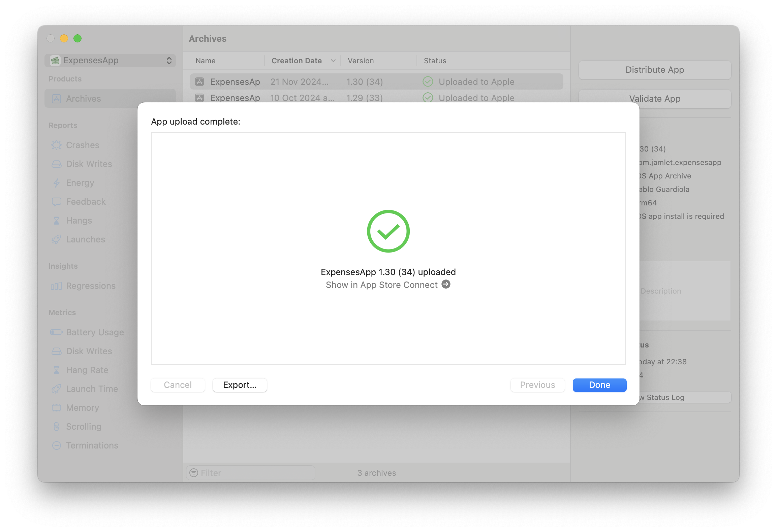Open the Terminations metric
Screen dimensions: 777x532
(x=92, y=445)
